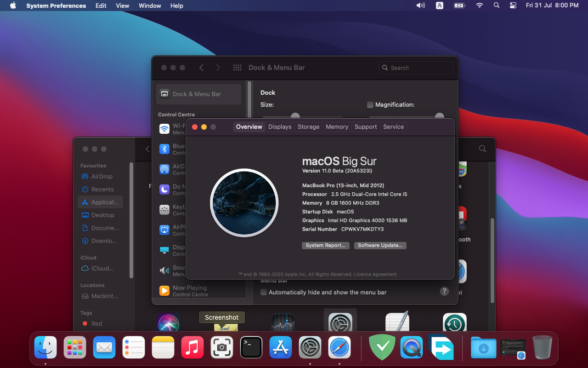Screen dimensions: 588x368
Task: Launch Mail from the Dock
Action: pyautogui.click(x=104, y=347)
